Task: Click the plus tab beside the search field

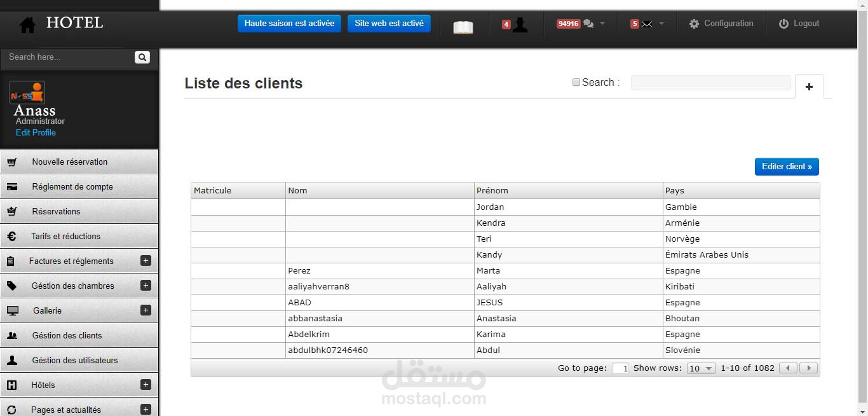Action: [809, 87]
